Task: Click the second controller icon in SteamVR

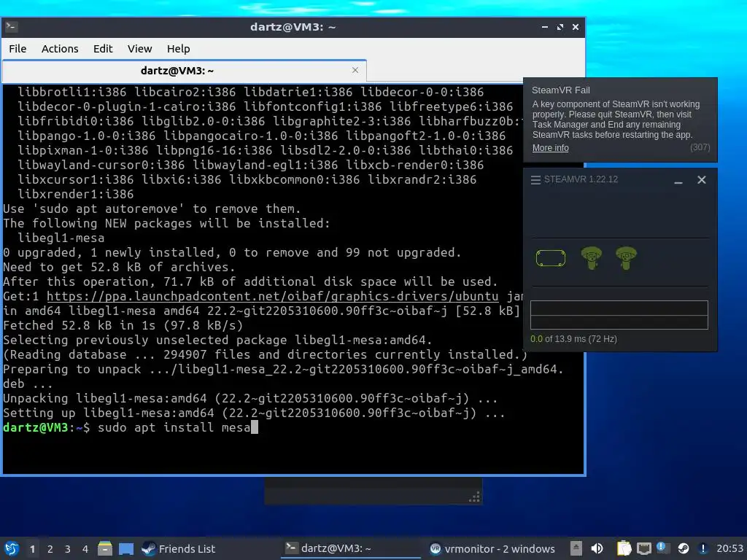Action: [626, 257]
